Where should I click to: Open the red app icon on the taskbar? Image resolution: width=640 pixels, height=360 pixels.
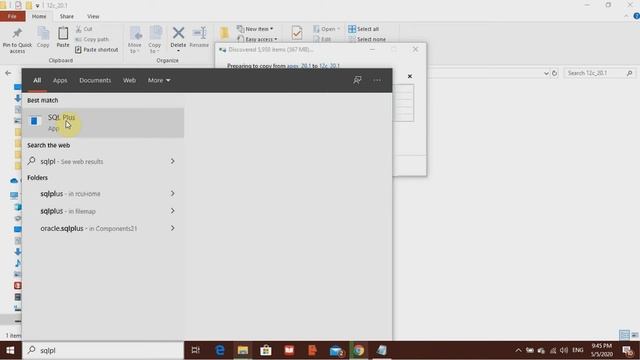[x=289, y=350]
